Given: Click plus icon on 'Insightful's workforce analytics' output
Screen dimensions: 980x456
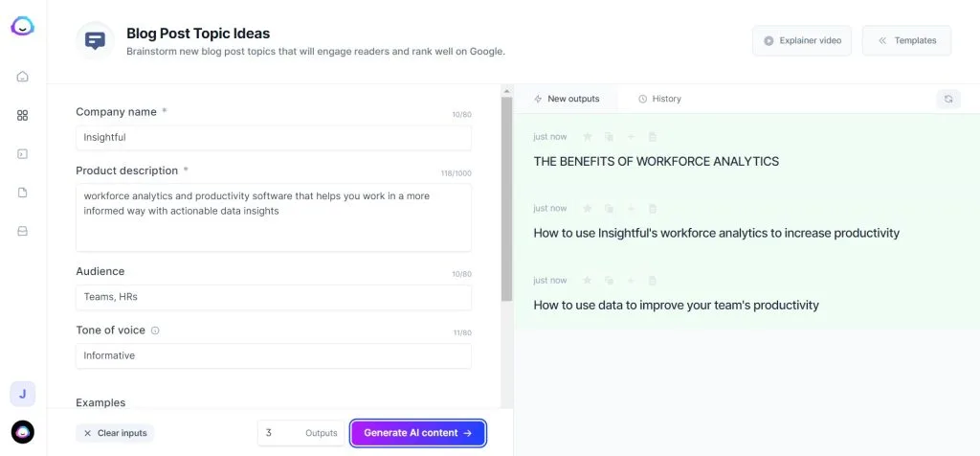Looking at the screenshot, I should (x=631, y=208).
